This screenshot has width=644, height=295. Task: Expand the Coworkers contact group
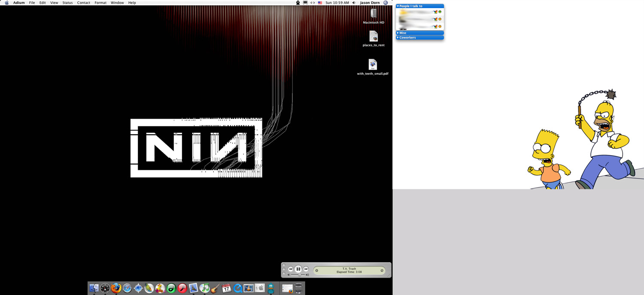coord(398,37)
